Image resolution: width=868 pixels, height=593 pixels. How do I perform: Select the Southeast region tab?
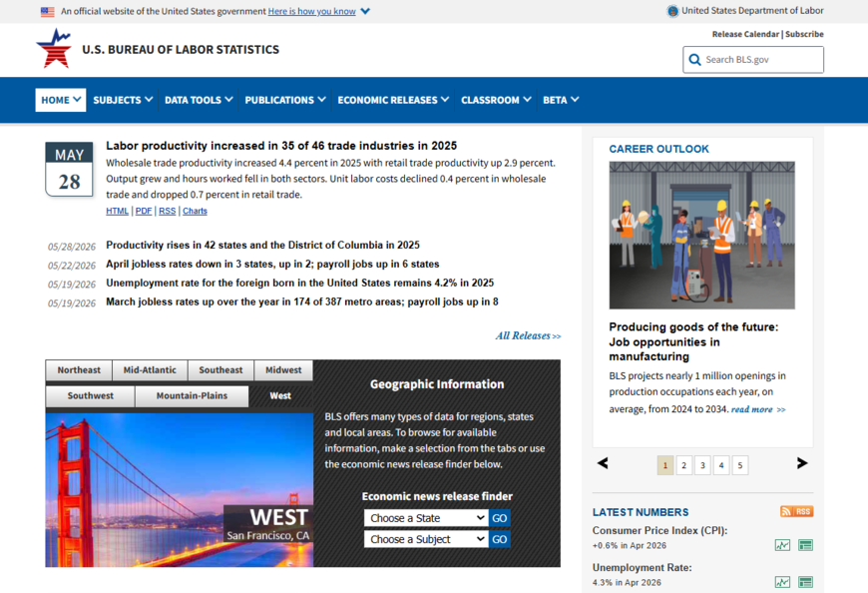220,369
